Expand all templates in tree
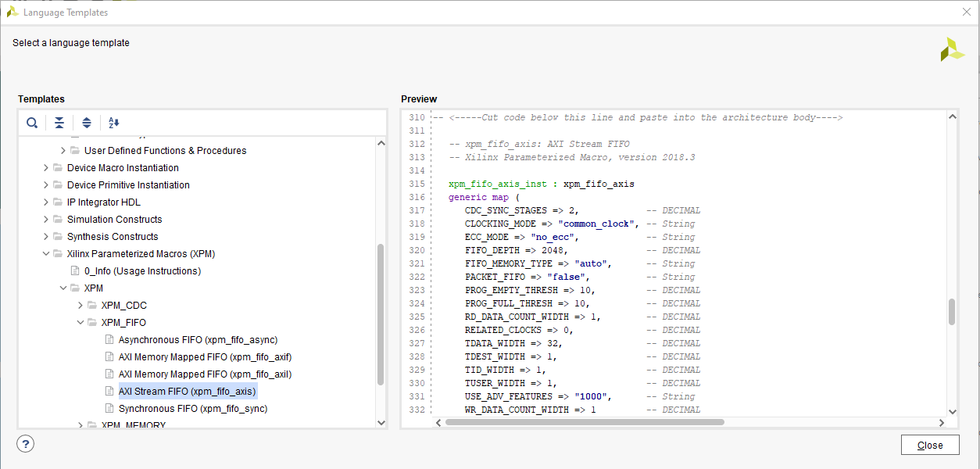Viewport: 980px width, 469px height. click(87, 123)
